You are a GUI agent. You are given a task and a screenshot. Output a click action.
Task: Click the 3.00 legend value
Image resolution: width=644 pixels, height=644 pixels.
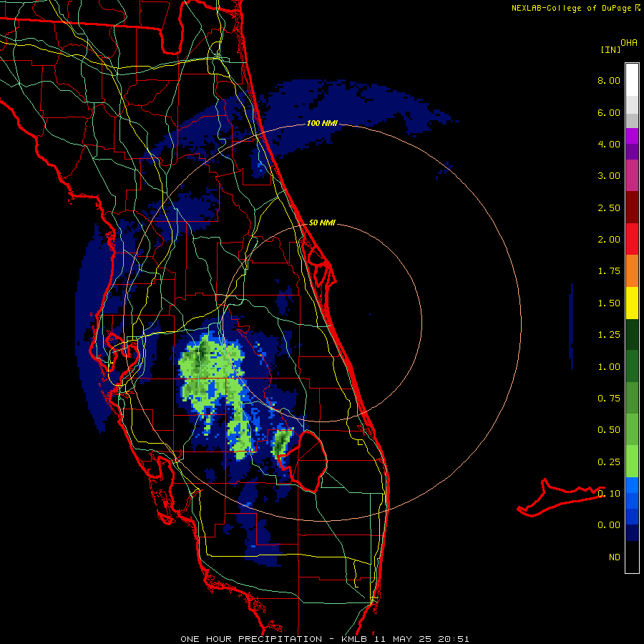tap(609, 176)
